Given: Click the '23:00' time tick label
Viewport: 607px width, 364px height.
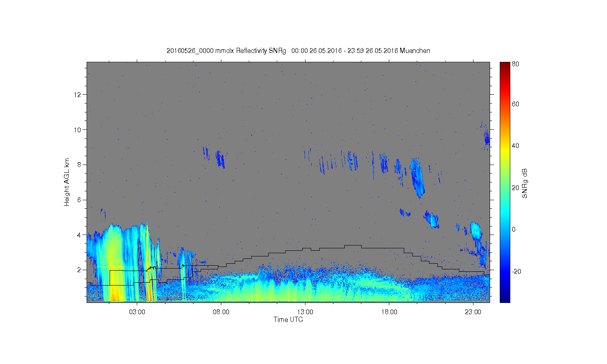Looking at the screenshot, I should click(473, 312).
